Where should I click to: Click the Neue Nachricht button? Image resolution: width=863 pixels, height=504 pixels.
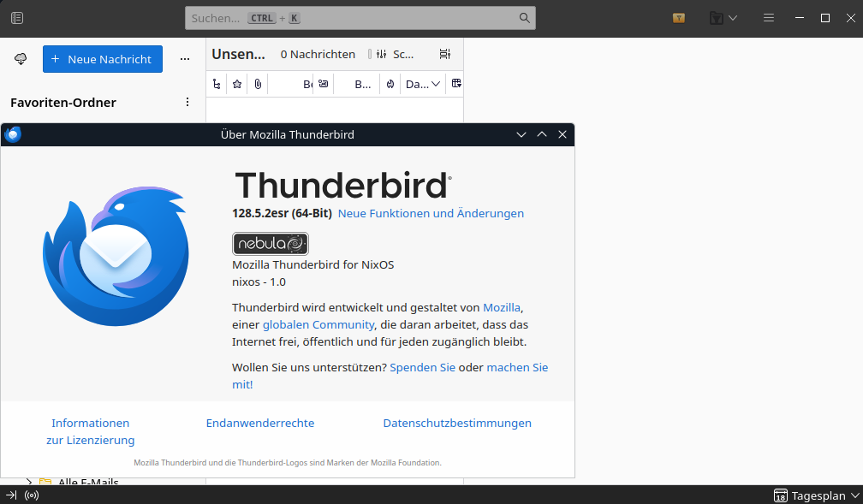coord(102,59)
